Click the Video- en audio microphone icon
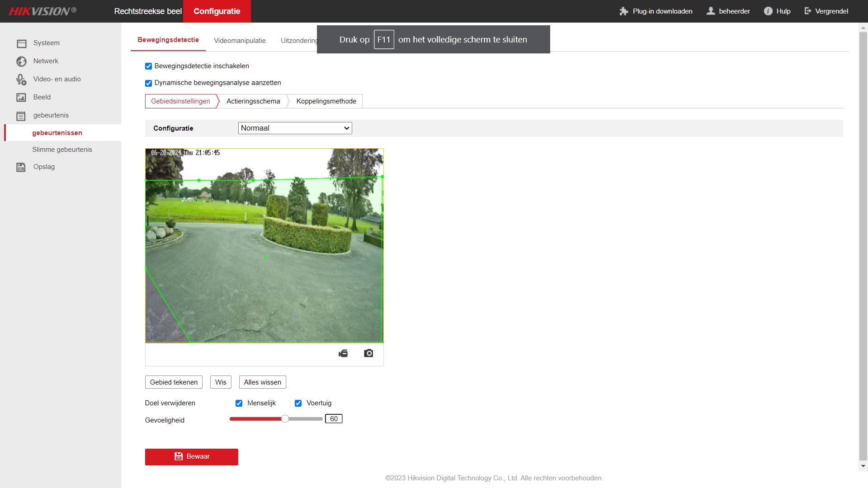868x488 pixels. click(x=21, y=80)
